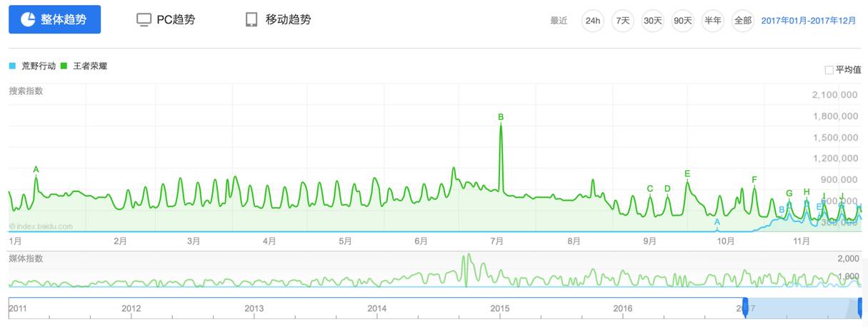
Task: Click green marker C in September
Action: pos(650,188)
